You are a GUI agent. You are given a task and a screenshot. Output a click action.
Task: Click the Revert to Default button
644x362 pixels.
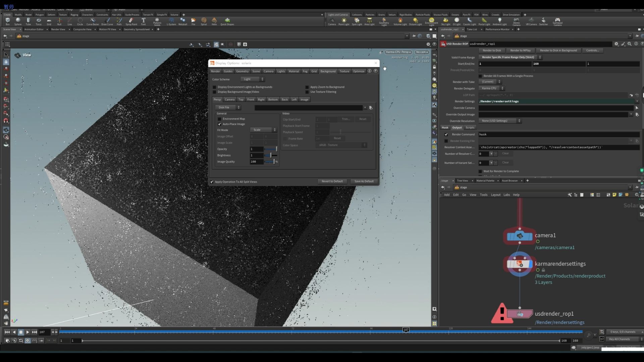332,181
